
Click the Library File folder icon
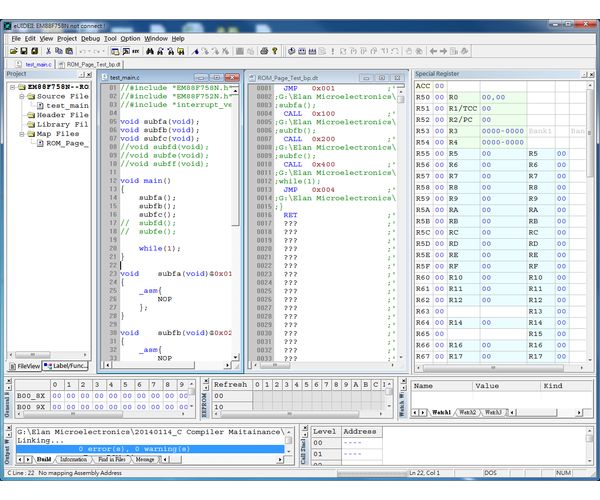[30, 124]
